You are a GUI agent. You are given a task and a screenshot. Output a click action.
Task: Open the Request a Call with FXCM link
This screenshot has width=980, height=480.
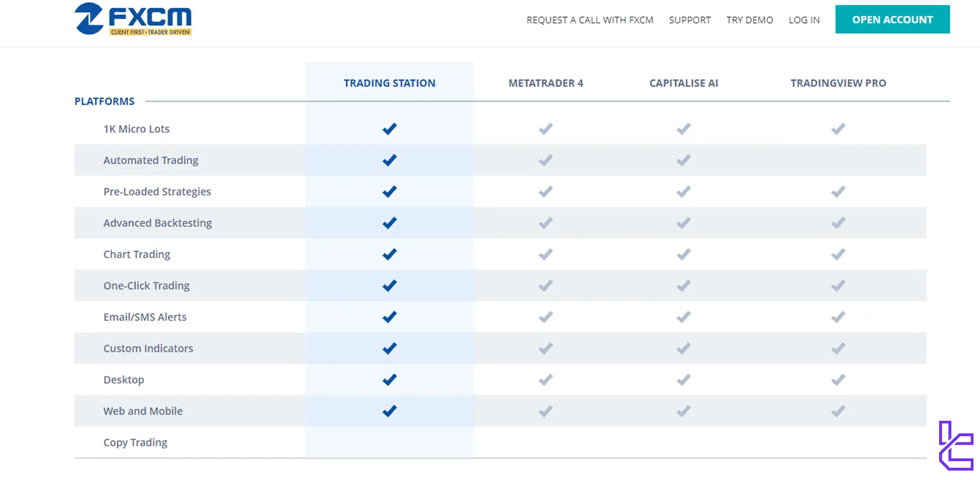point(590,20)
